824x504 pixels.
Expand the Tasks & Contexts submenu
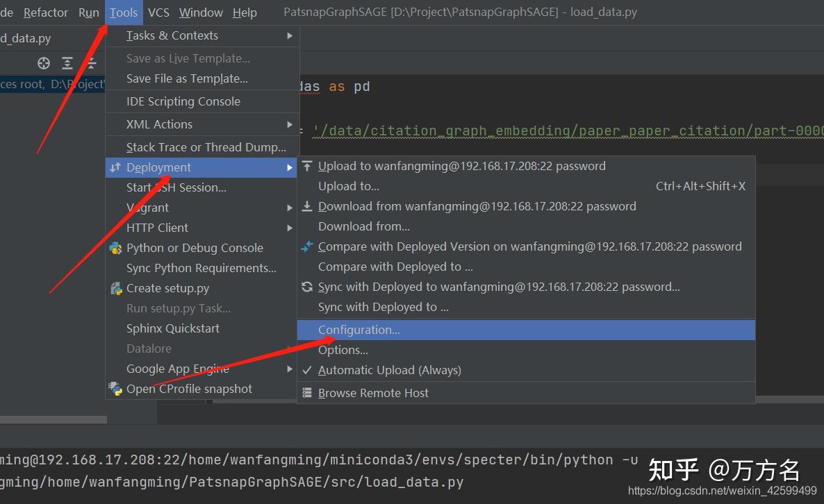pyautogui.click(x=172, y=35)
